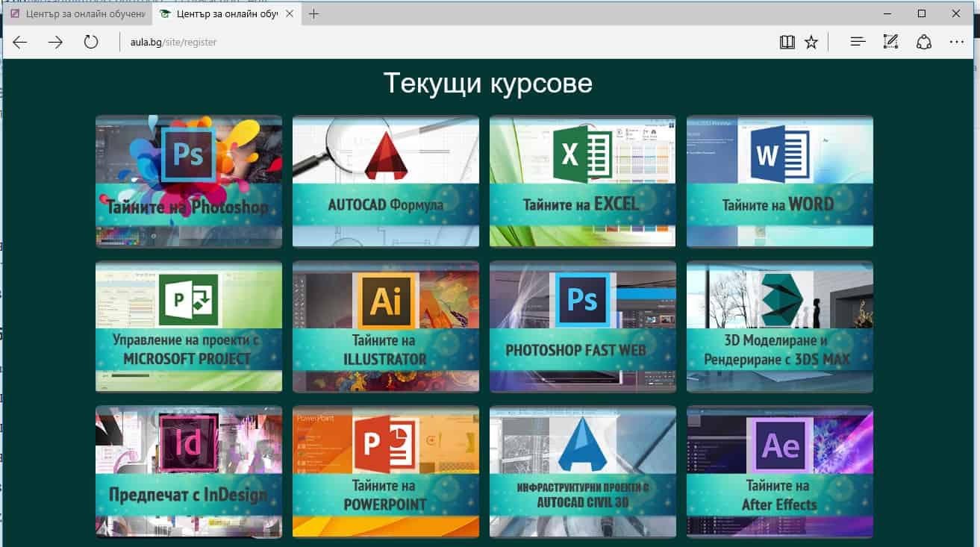Image resolution: width=980 pixels, height=547 pixels.
Task: Click the After Effects Ae logo icon
Action: click(780, 446)
